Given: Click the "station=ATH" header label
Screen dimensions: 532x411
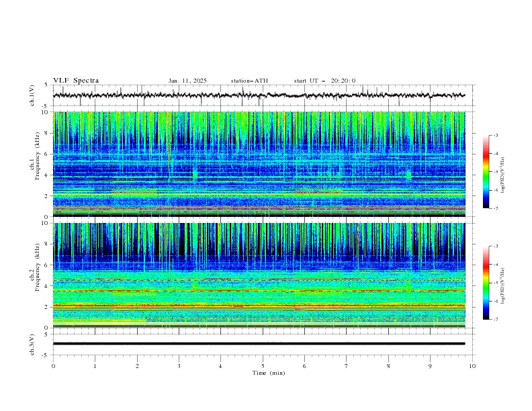Looking at the screenshot, I should click(249, 81).
